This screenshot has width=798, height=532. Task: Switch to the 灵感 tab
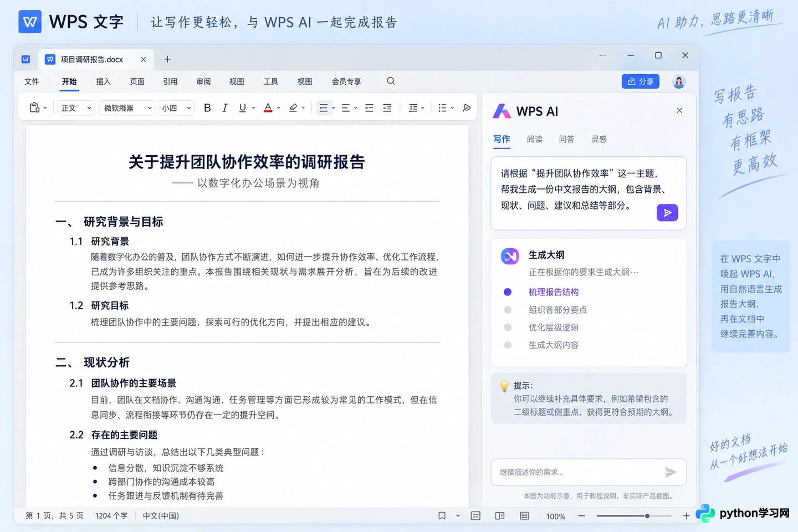tap(598, 139)
